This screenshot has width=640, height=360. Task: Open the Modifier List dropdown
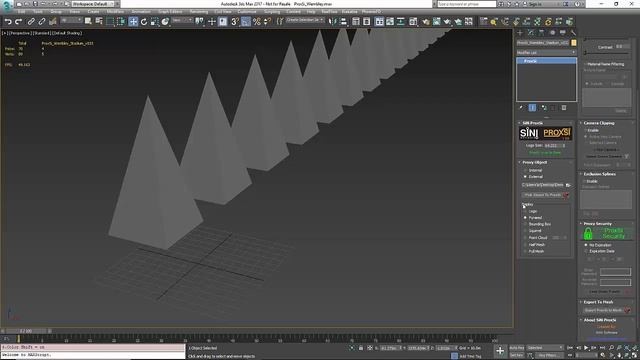pos(546,53)
